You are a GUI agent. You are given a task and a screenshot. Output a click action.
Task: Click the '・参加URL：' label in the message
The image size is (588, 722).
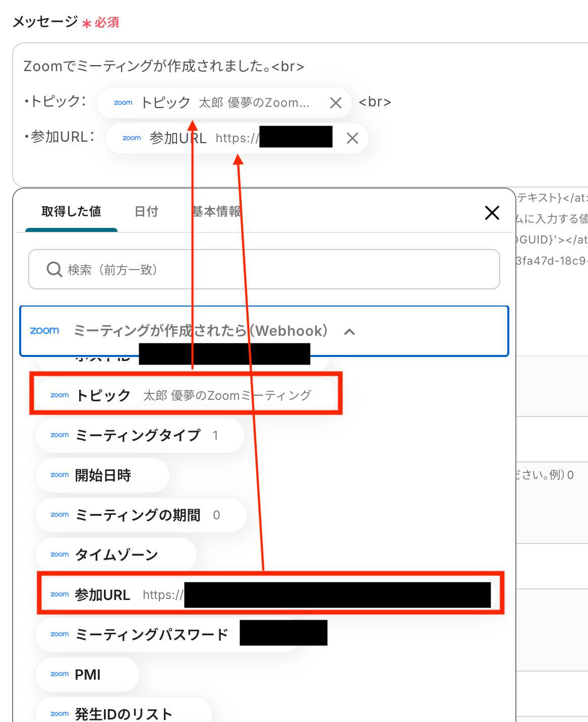coord(60,137)
